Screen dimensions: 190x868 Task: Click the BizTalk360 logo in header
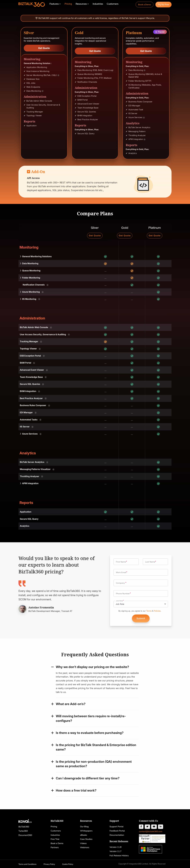coord(32,4)
